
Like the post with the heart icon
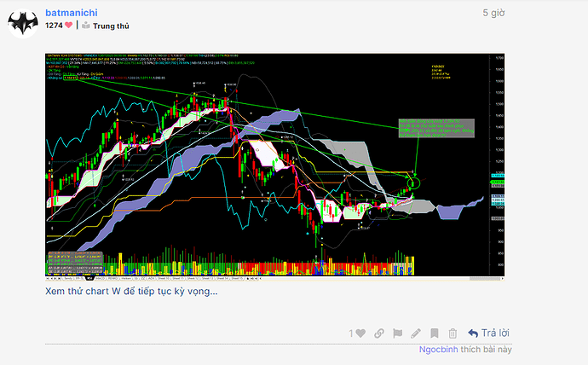tap(360, 333)
